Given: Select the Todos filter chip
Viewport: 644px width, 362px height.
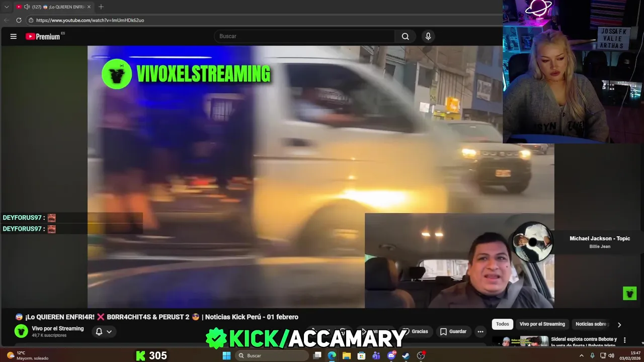Looking at the screenshot, I should [x=502, y=324].
